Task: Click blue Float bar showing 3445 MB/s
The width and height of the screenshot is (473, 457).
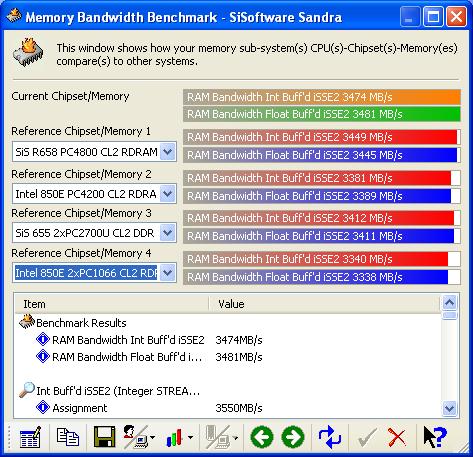Action: click(322, 155)
